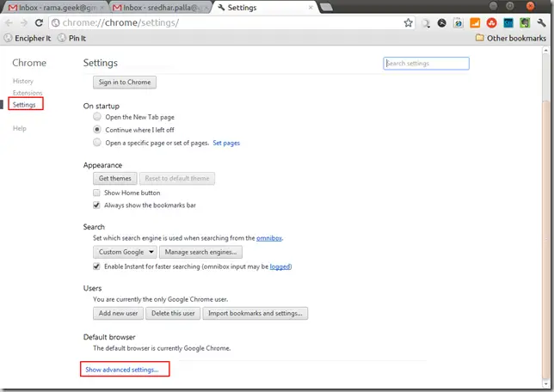Click the globe IE Tab extension icon

(459, 23)
